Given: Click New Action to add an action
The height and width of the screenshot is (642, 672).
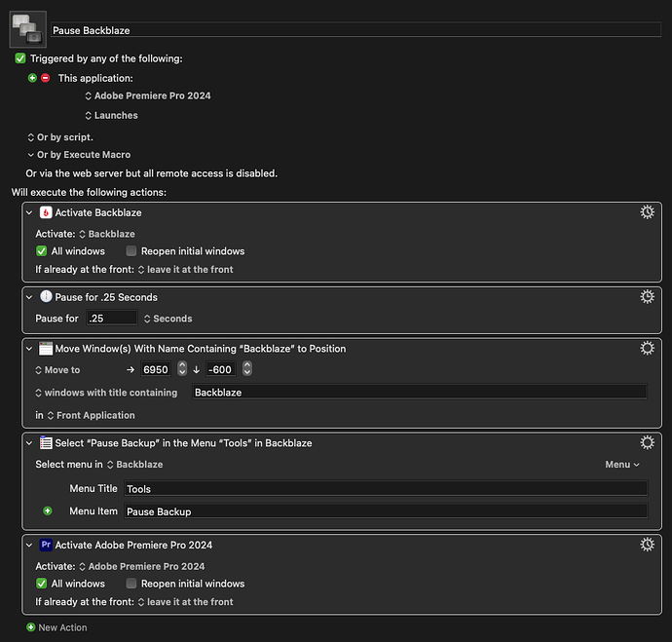Looking at the screenshot, I should (x=56, y=627).
